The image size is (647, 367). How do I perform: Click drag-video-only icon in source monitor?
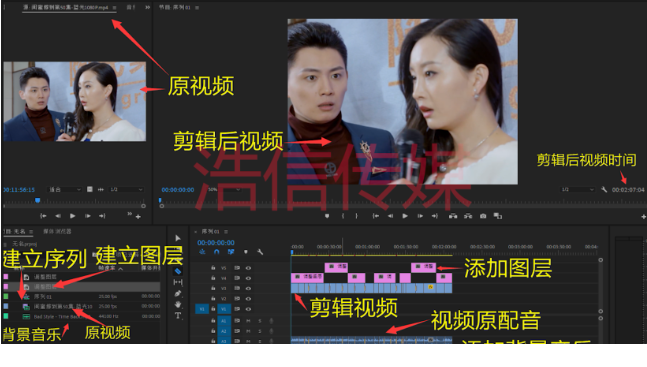click(90, 189)
